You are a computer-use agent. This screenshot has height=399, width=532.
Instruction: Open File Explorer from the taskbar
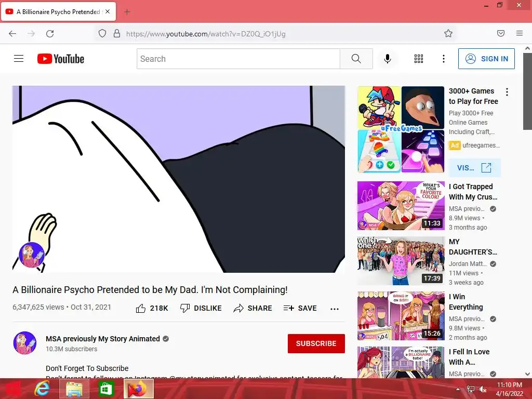(x=74, y=389)
